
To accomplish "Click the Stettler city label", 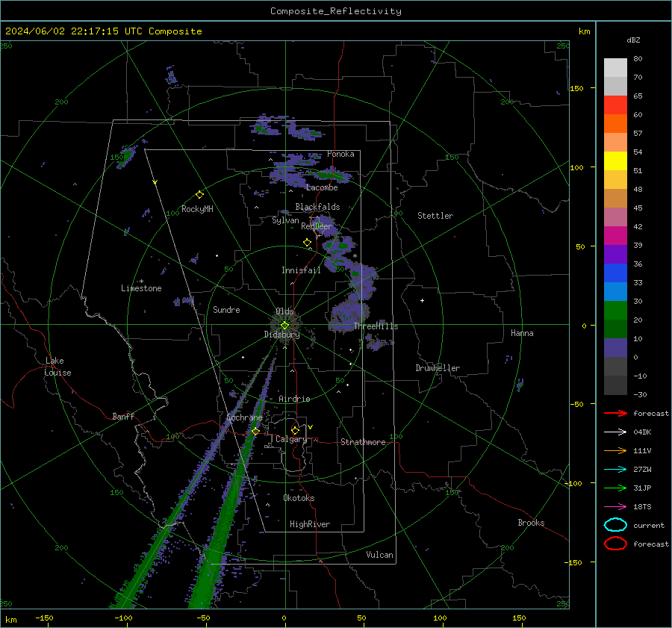I will (x=435, y=216).
